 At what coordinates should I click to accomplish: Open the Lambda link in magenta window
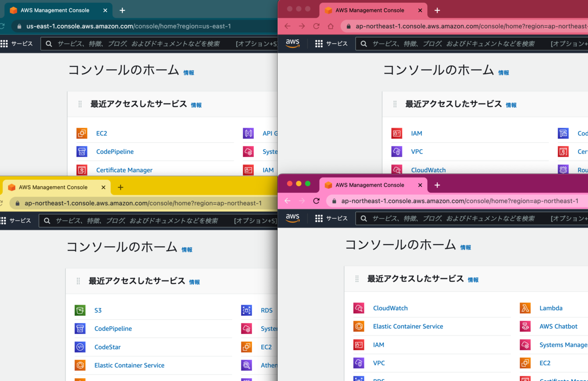[x=551, y=308]
